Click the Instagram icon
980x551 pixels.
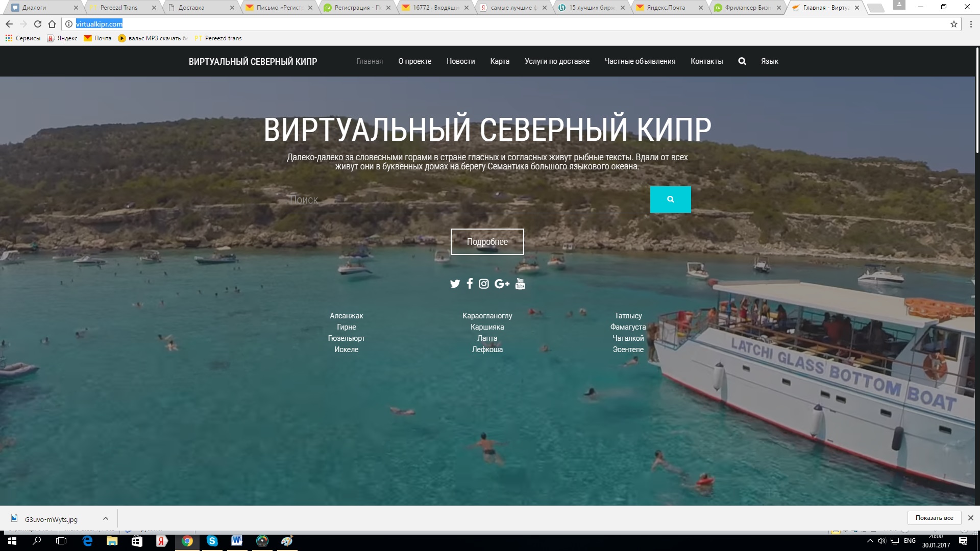pos(484,284)
